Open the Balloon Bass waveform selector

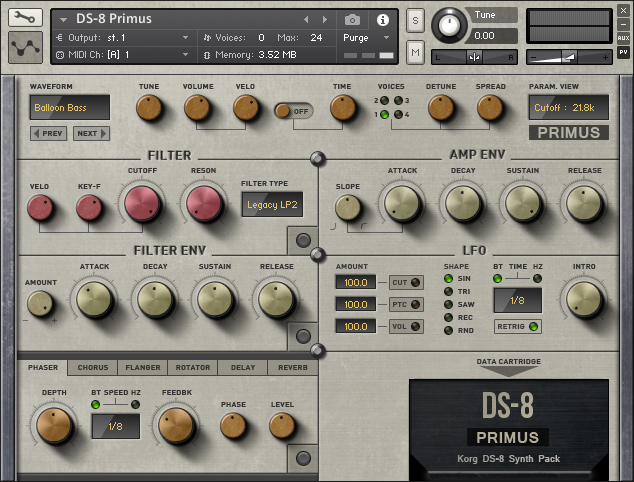coord(70,108)
